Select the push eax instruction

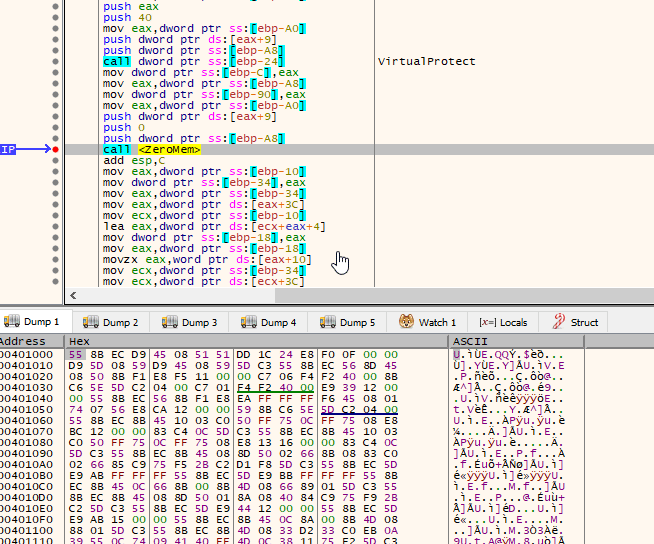coord(131,7)
